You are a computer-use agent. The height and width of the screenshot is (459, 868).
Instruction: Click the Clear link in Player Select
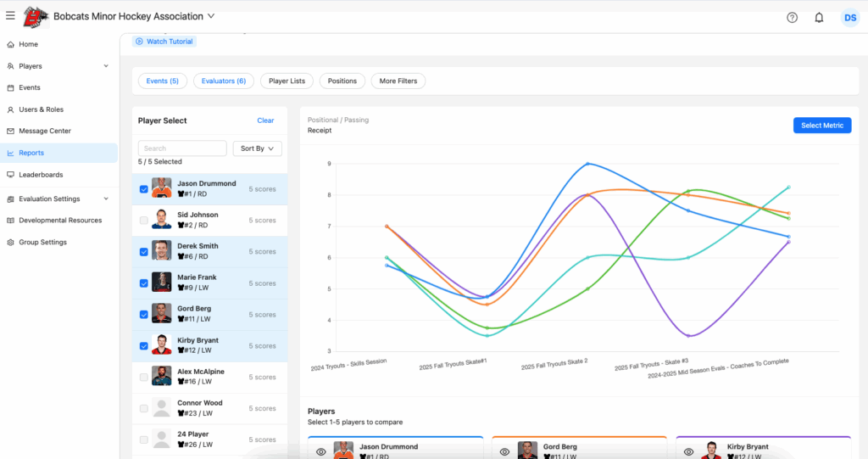click(x=265, y=120)
